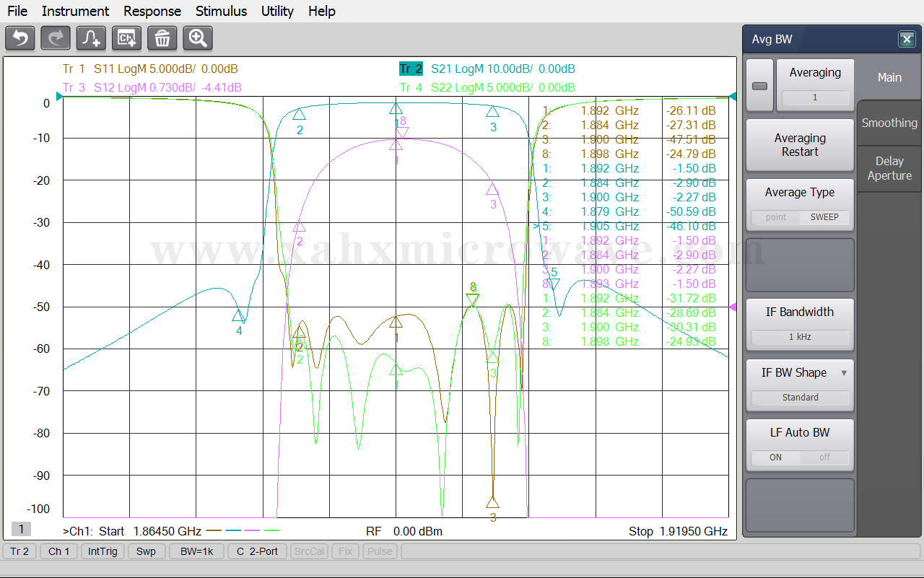Select the Tr 2 S21 trace label

[410, 69]
